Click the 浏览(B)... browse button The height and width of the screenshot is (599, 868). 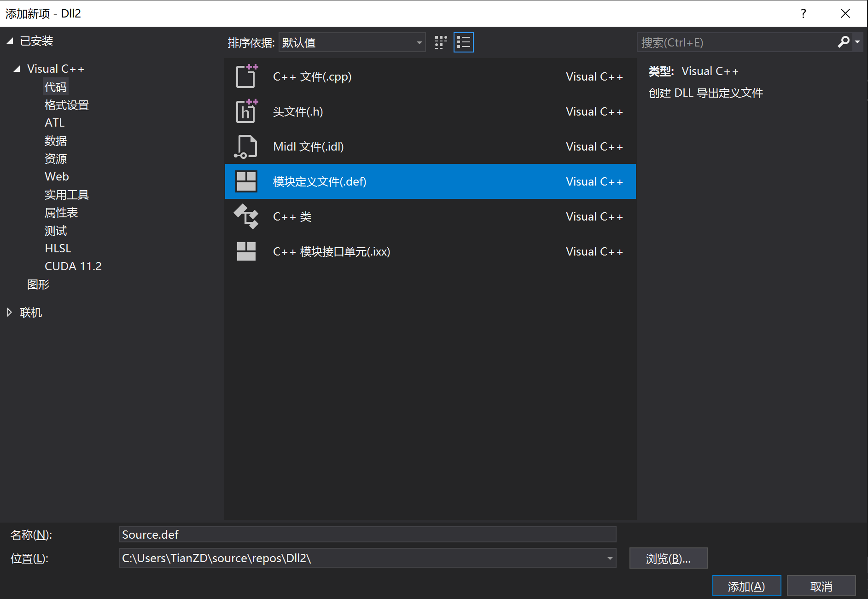(x=668, y=558)
